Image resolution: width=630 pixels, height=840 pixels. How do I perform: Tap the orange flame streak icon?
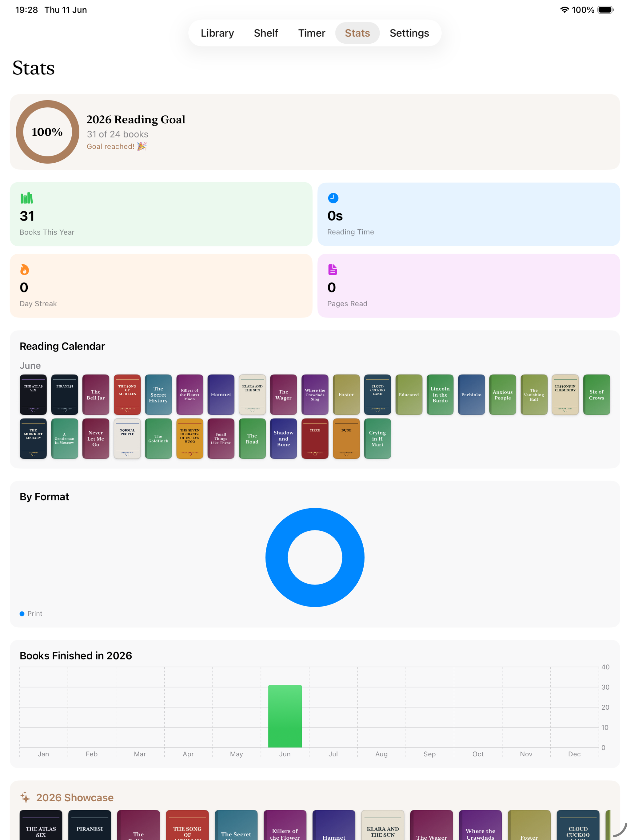[24, 270]
